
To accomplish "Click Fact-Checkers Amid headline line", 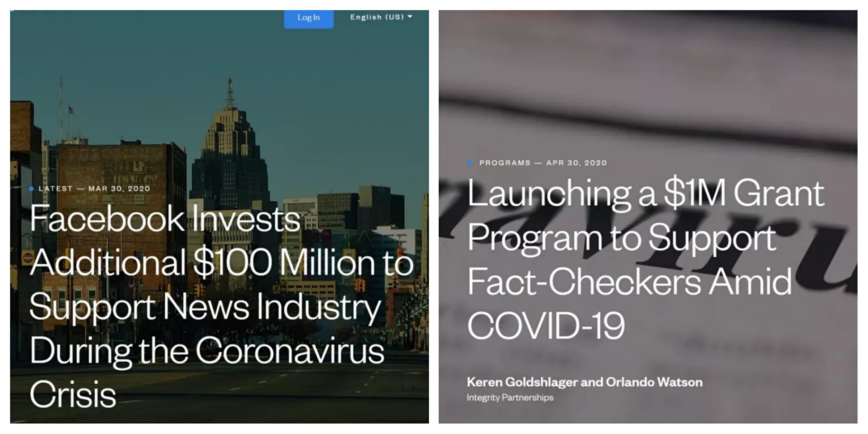I will [630, 281].
